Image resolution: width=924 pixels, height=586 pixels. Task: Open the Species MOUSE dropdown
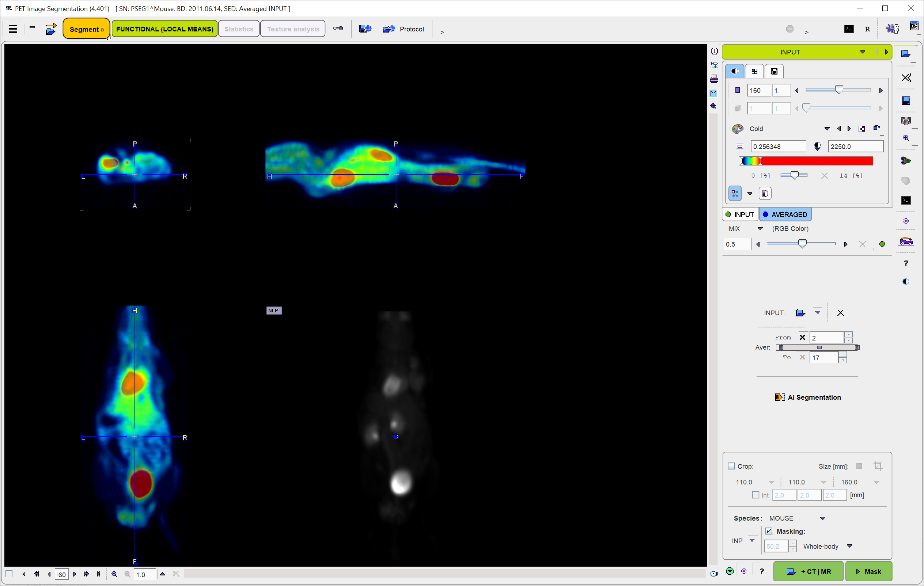pos(822,518)
